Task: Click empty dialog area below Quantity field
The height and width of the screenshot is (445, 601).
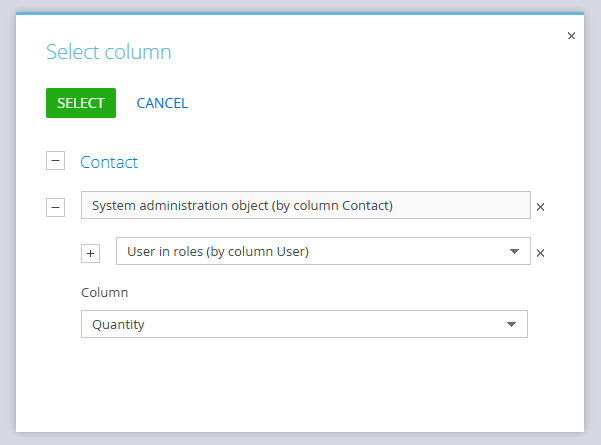Action: tap(300, 385)
